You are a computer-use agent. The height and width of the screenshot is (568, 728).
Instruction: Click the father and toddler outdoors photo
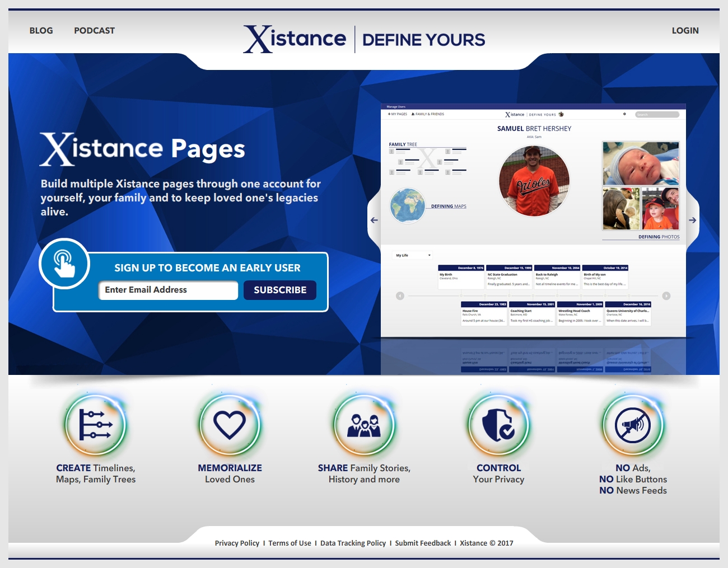[x=621, y=209]
